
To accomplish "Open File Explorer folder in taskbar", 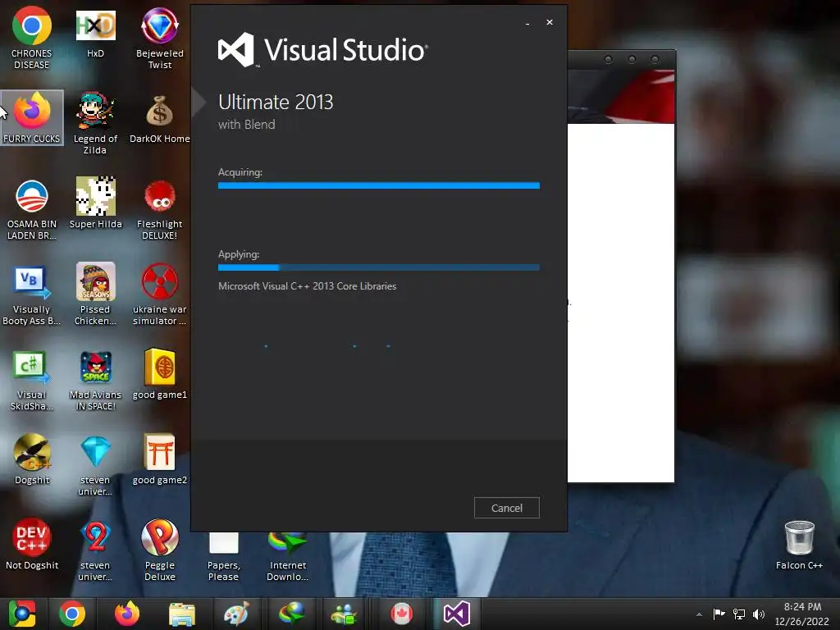I will pyautogui.click(x=182, y=614).
